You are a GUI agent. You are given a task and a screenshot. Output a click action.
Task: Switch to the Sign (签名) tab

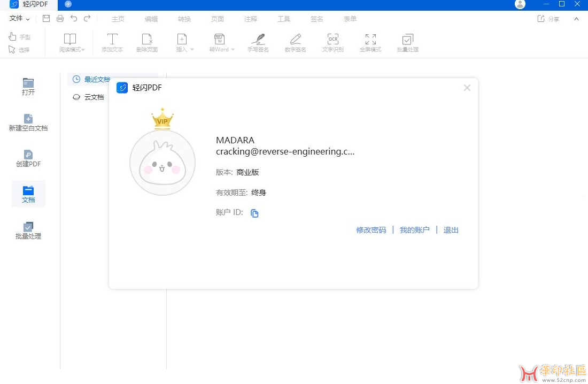coord(316,19)
